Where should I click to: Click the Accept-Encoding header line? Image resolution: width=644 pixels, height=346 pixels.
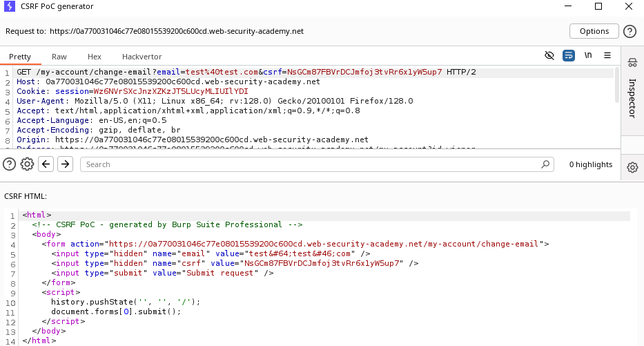point(99,130)
